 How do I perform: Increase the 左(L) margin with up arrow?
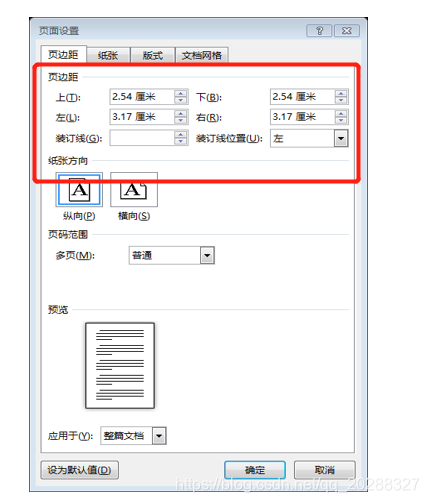[180, 113]
